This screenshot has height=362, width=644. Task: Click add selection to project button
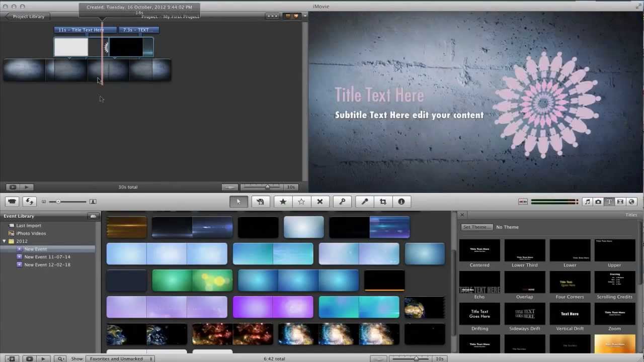click(261, 202)
